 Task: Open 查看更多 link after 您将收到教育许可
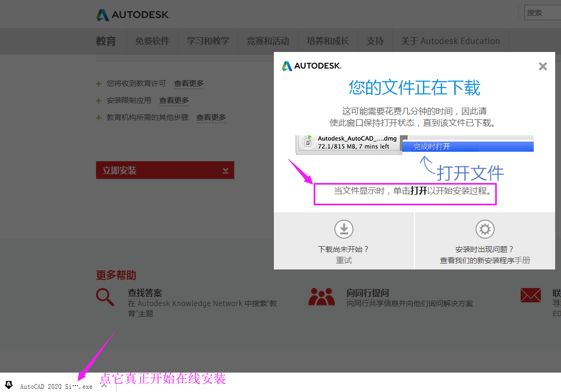point(188,83)
